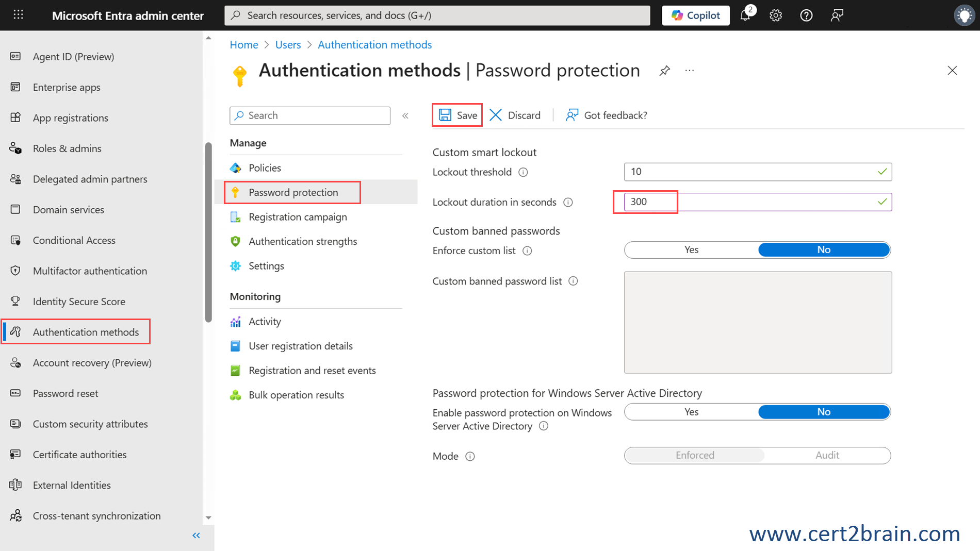Click the Discard X icon
Screen dimensions: 980x551
[496, 115]
